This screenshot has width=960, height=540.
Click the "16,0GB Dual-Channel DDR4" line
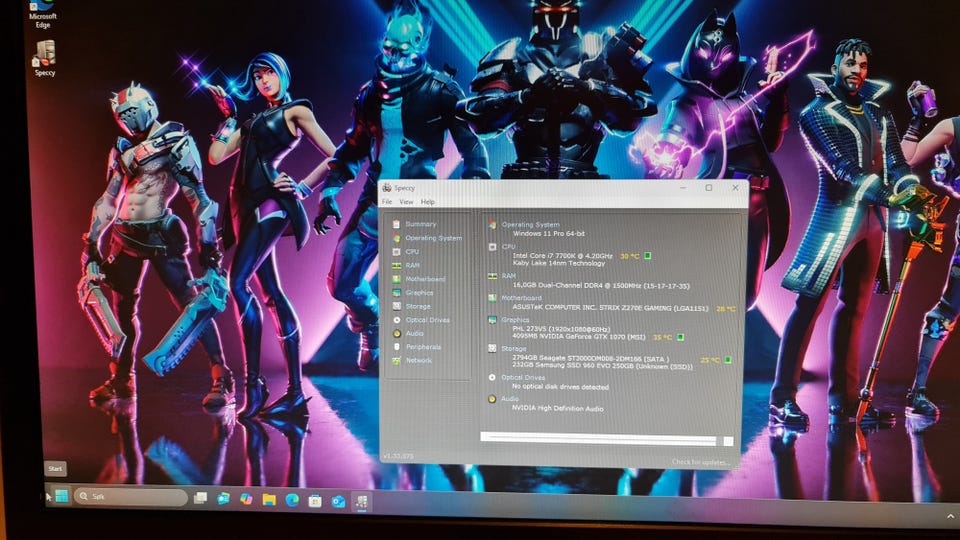(x=601, y=285)
